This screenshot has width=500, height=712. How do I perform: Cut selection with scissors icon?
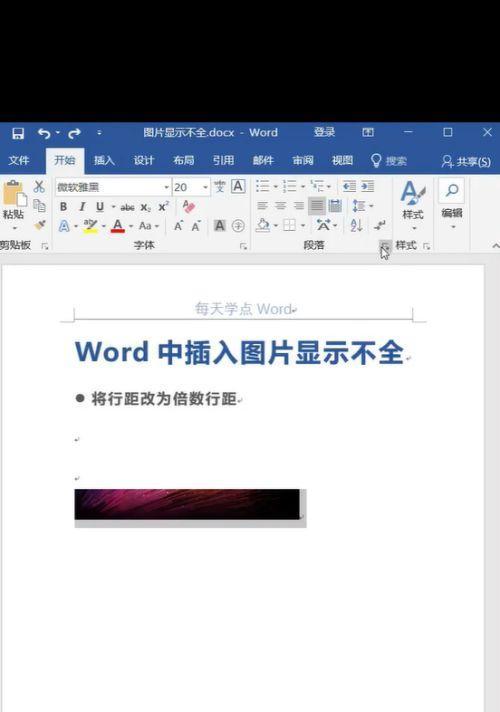[x=39, y=186]
